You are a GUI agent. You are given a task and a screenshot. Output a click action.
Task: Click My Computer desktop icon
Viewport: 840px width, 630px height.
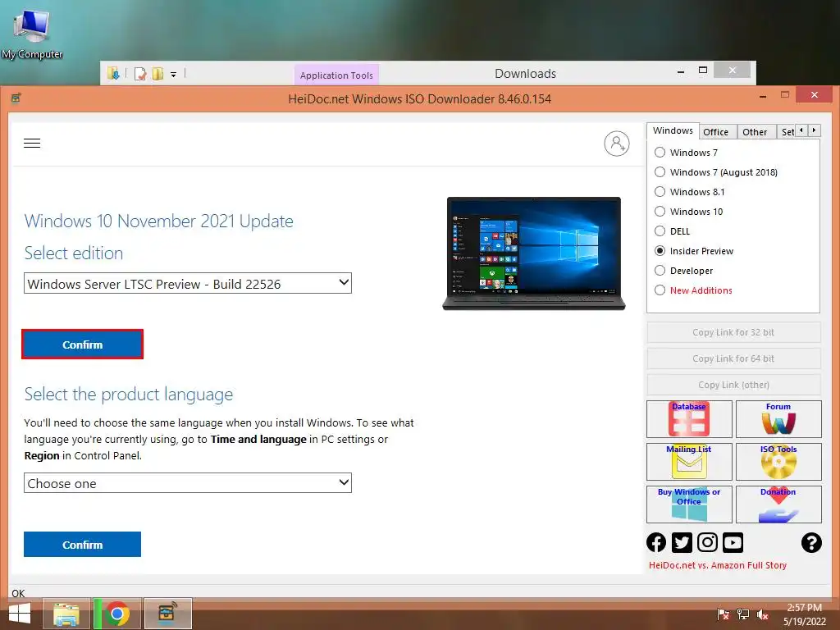[32, 33]
